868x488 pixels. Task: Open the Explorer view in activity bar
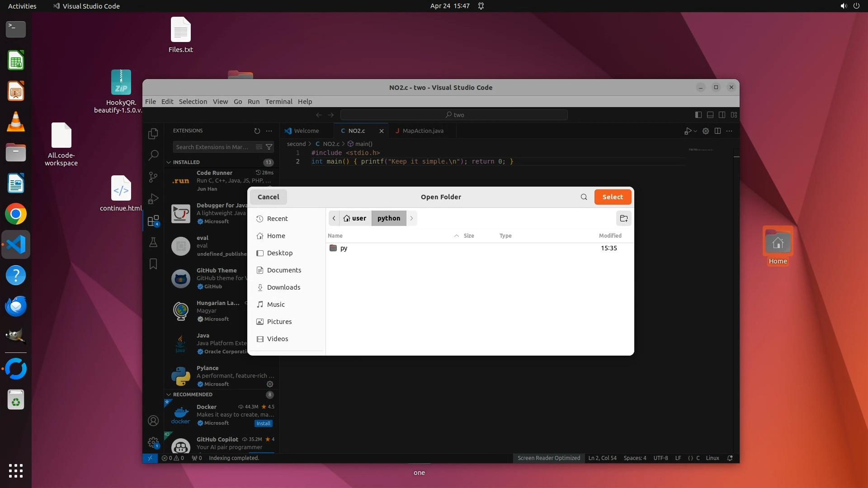pyautogui.click(x=153, y=134)
